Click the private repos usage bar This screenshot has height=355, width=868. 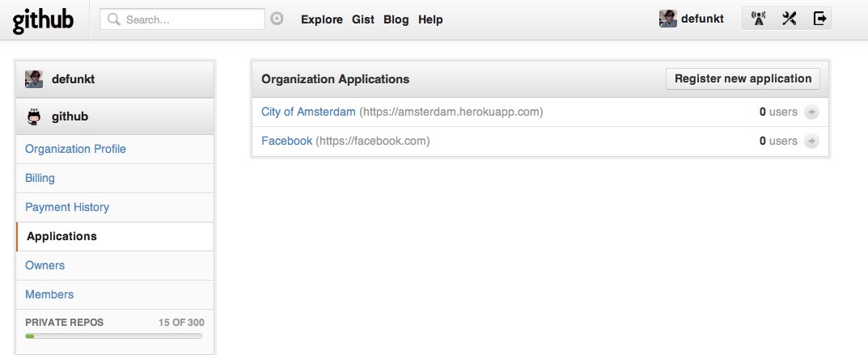coord(114,336)
